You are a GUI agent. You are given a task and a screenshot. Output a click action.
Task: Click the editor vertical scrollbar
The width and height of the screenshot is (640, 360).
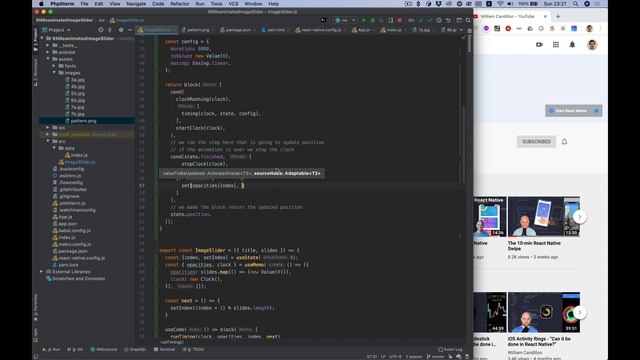point(464,145)
